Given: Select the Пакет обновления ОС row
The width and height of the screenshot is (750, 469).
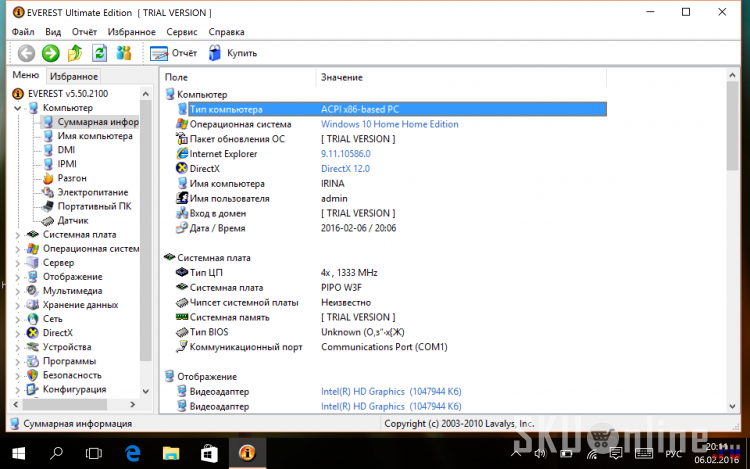Looking at the screenshot, I should click(392, 139).
